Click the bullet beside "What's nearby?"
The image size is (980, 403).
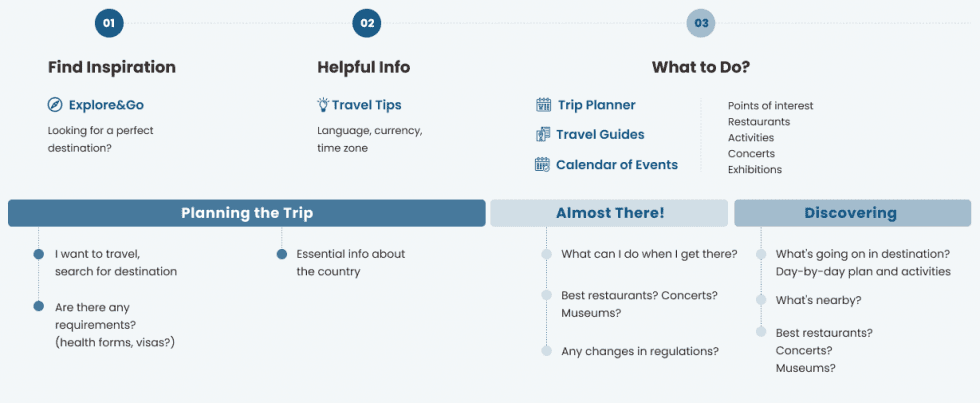tap(761, 300)
